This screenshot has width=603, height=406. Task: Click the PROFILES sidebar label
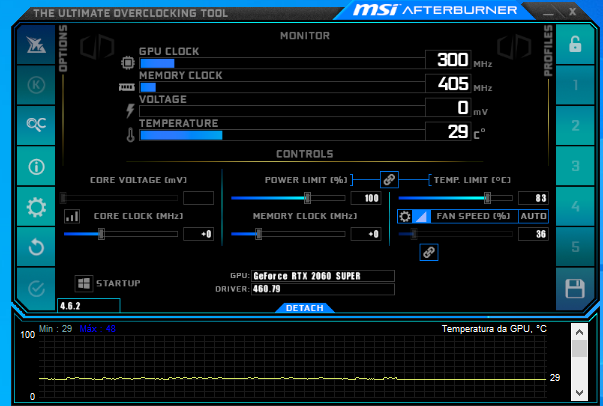[548, 50]
